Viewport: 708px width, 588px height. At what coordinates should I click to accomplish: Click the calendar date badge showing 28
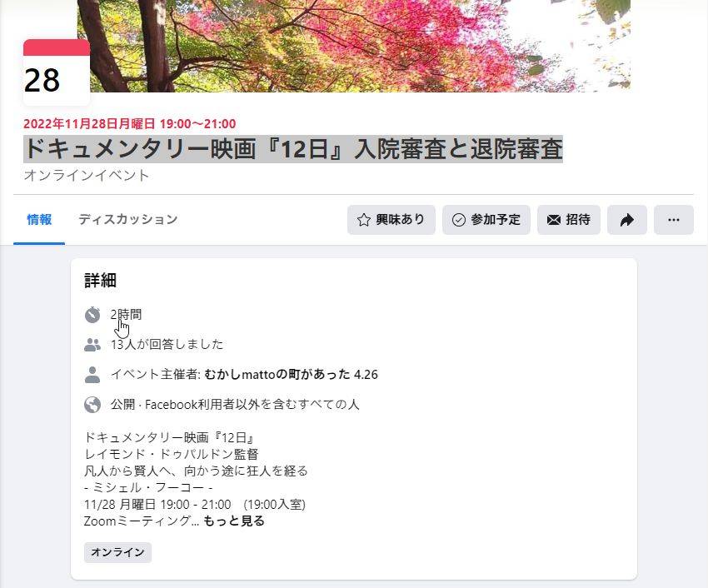click(x=57, y=72)
